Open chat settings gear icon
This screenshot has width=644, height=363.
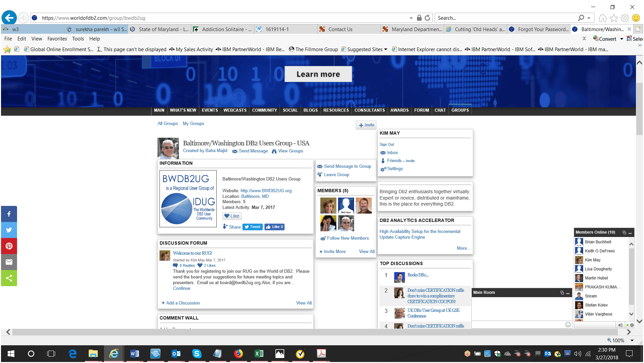[x=632, y=325]
